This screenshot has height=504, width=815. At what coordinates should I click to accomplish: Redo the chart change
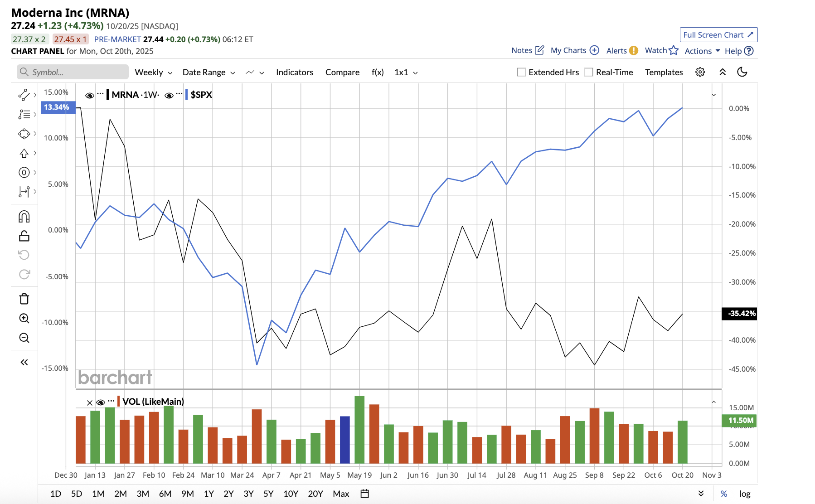(24, 274)
